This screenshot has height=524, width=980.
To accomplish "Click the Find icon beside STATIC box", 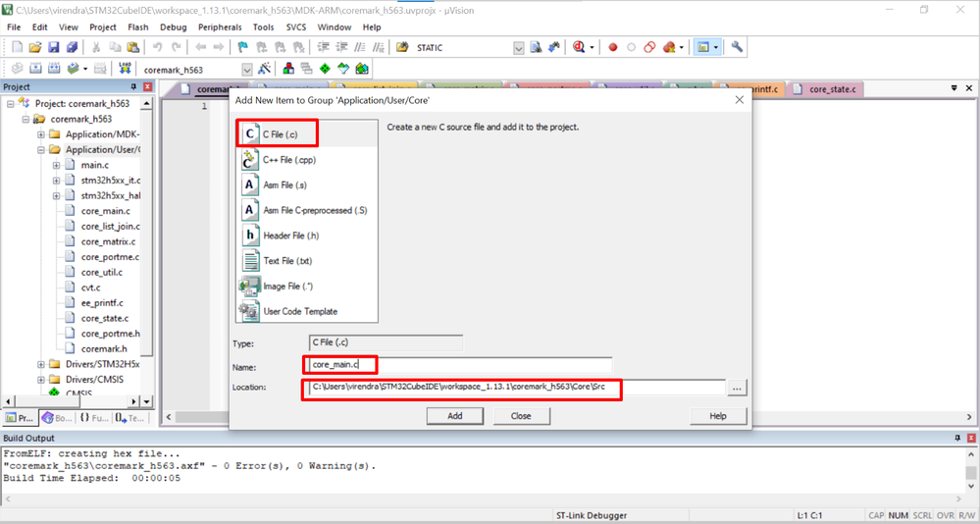I will point(536,47).
